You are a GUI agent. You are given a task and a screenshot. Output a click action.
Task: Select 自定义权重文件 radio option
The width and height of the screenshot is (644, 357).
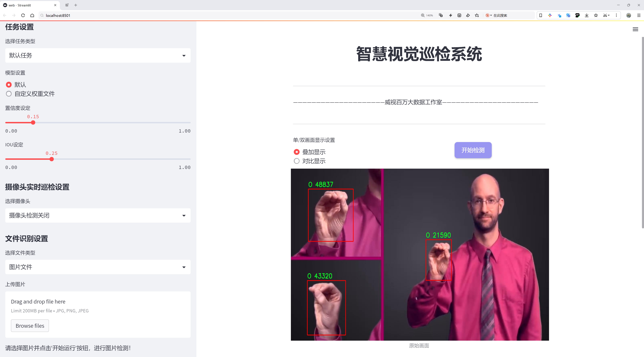[9, 94]
